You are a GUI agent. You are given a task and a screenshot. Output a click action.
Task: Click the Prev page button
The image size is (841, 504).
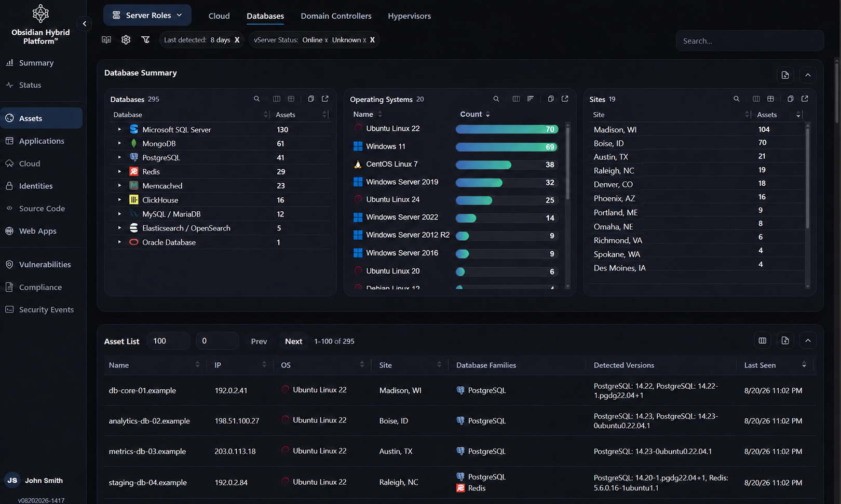259,341
